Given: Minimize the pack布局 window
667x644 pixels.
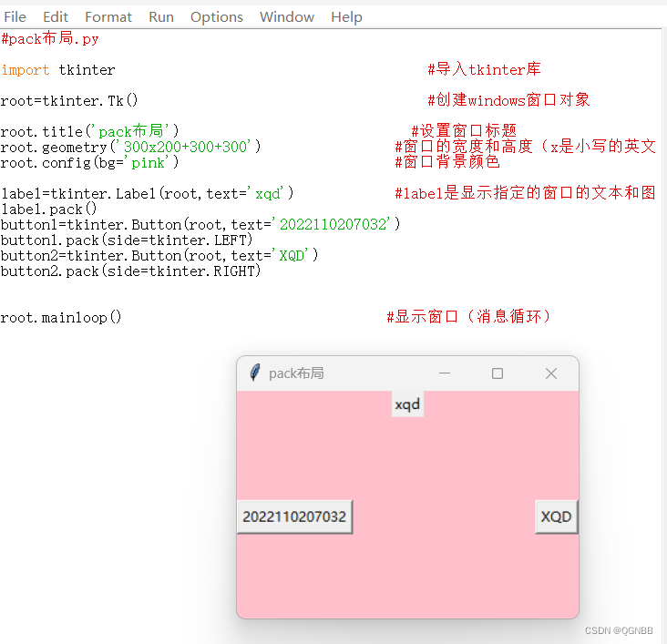Looking at the screenshot, I should [445, 373].
